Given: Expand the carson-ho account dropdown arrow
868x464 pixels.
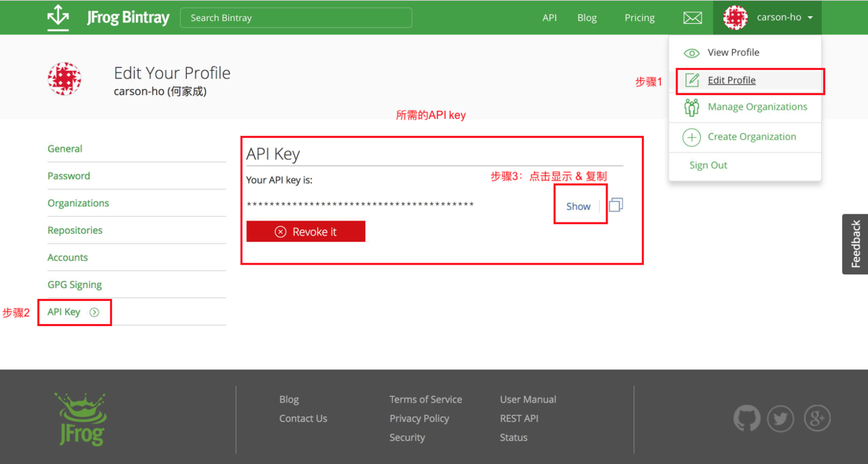Looking at the screenshot, I should pos(810,18).
